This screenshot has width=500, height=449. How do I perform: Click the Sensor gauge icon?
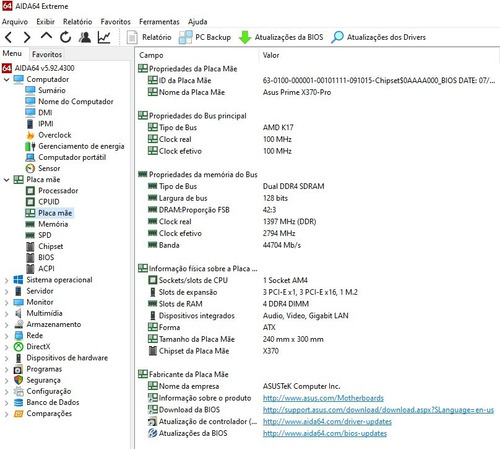coord(30,168)
